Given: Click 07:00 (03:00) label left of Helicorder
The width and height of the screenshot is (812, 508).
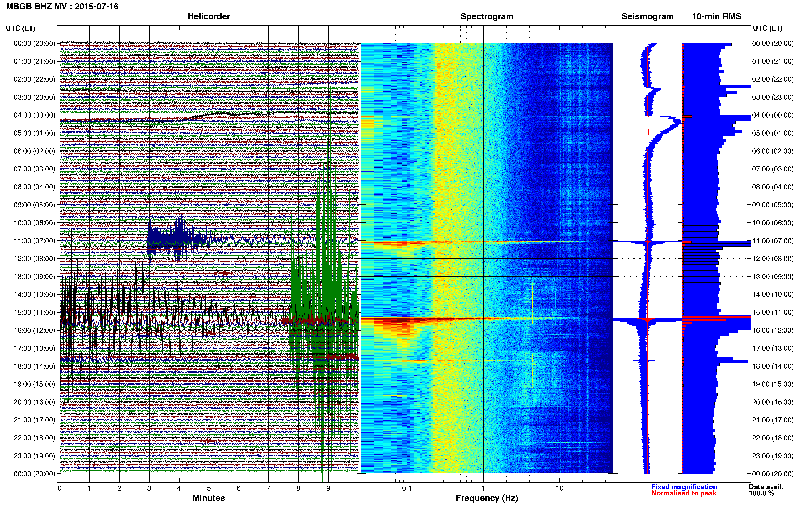Looking at the screenshot, I should (x=34, y=169).
